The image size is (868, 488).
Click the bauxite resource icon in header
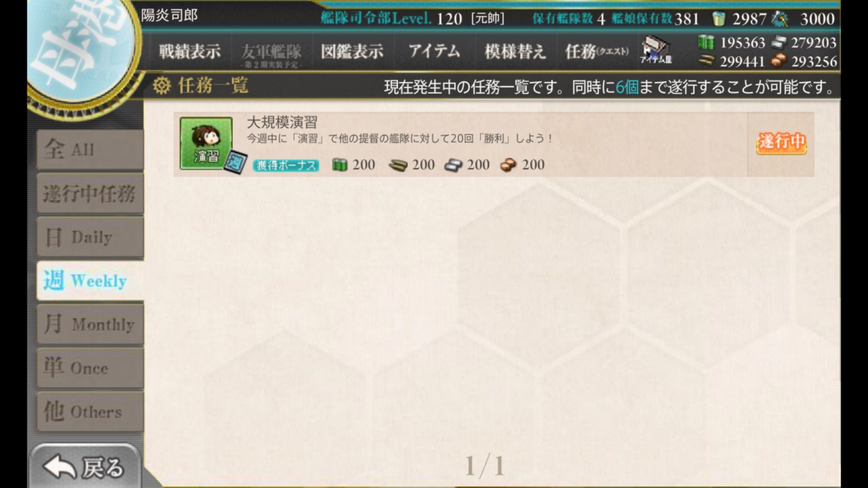(779, 61)
